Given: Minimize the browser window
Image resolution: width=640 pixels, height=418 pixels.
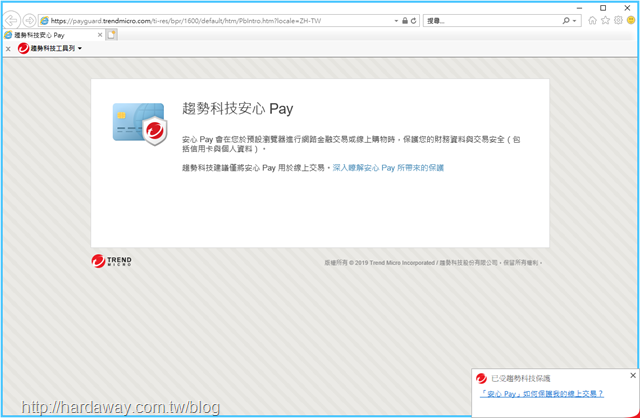Looking at the screenshot, I should pos(579,8).
